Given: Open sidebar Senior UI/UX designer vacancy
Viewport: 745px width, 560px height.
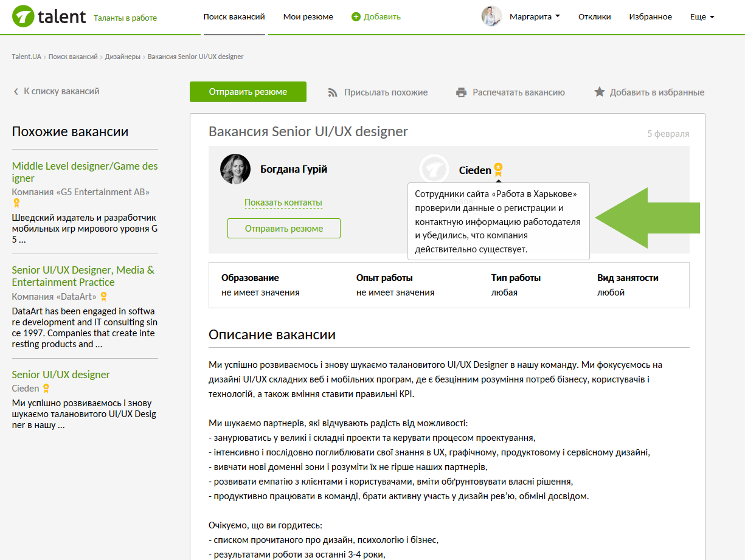Looking at the screenshot, I should pos(61,375).
